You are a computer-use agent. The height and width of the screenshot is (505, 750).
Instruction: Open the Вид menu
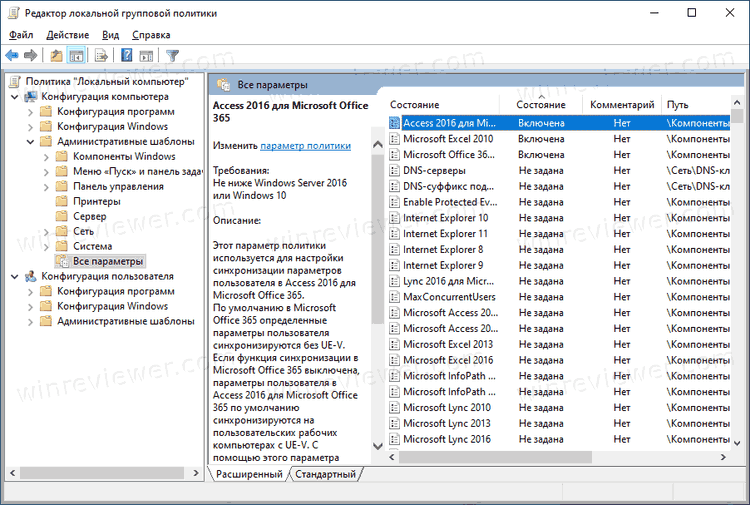(x=110, y=35)
